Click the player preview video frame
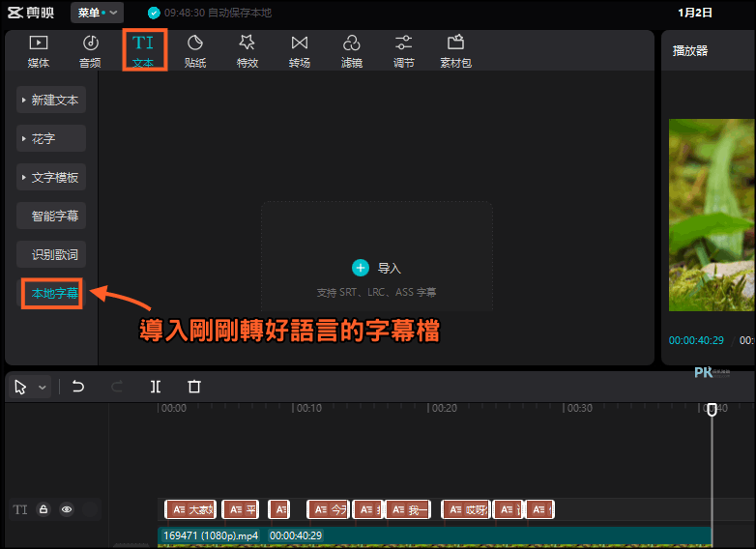Viewport: 756px width, 549px height. click(712, 215)
